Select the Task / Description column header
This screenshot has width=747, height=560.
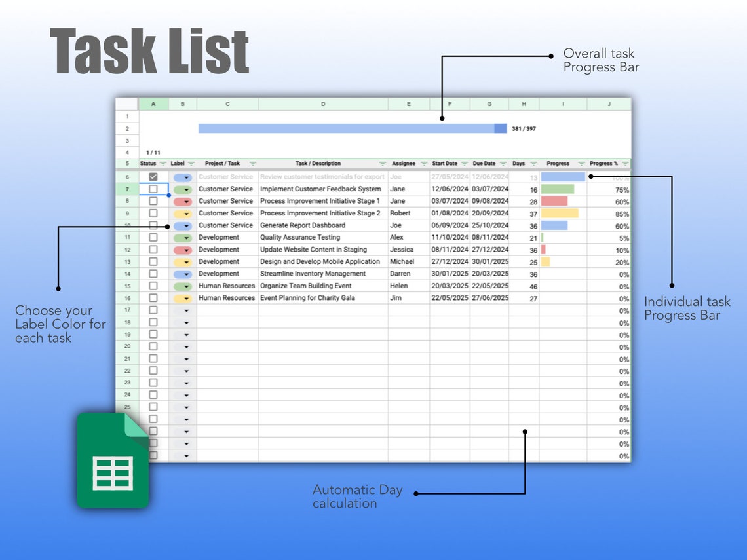click(x=323, y=164)
